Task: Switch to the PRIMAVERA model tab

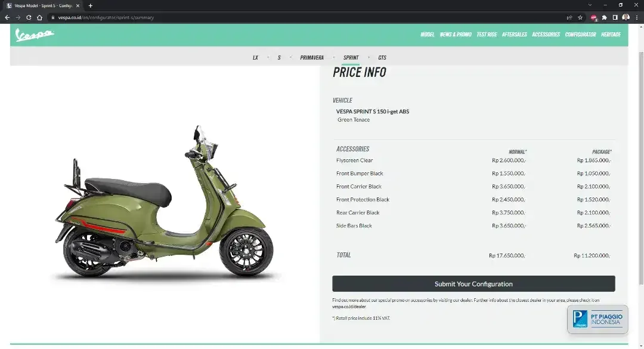Action: pos(312,57)
